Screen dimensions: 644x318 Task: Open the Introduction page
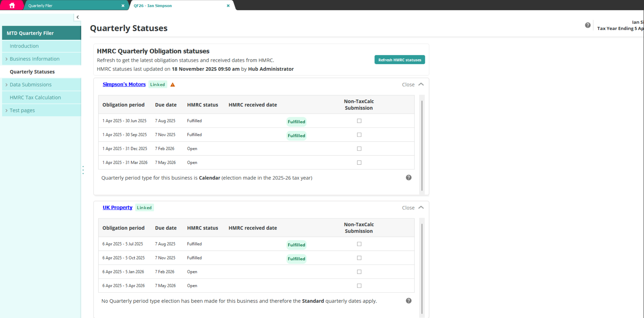pos(41,46)
